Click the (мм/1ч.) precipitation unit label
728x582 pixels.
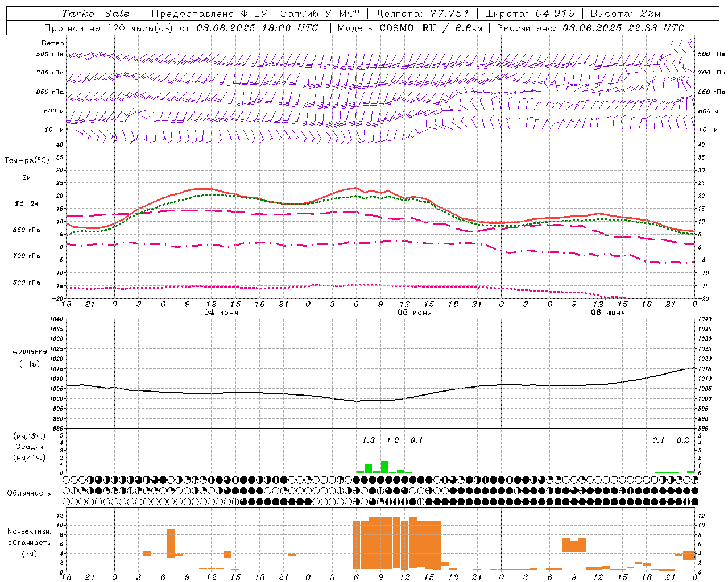30,458
